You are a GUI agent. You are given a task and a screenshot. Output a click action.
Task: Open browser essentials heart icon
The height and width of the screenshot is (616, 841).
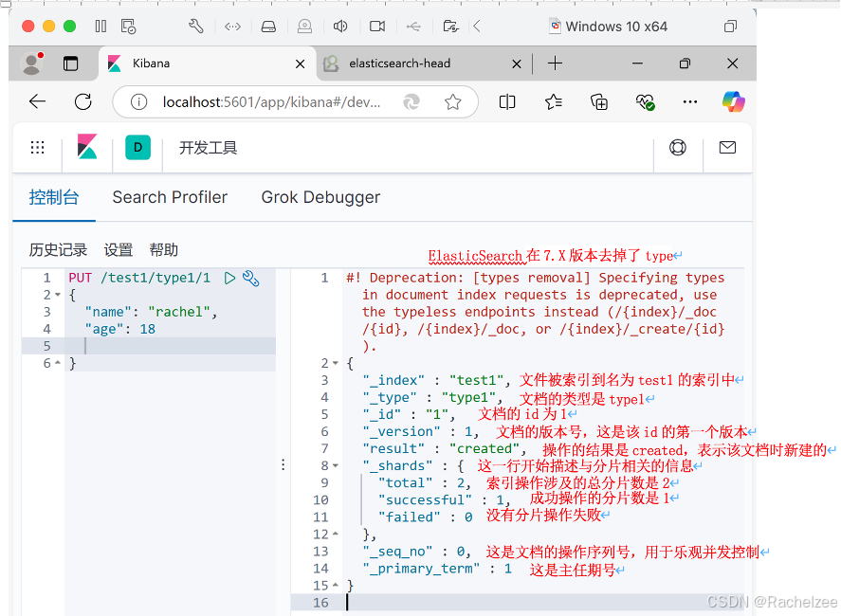click(645, 101)
